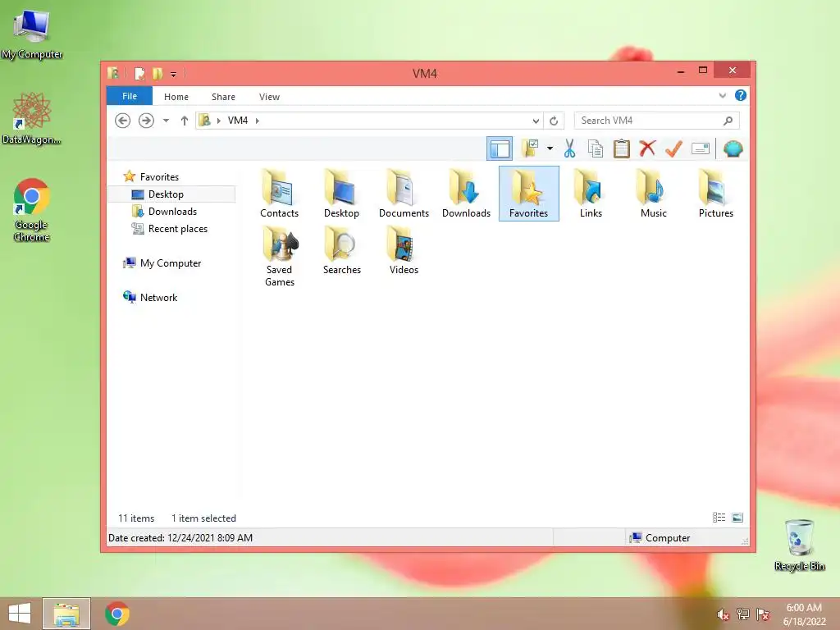
Task: Open Customize Quick Access Toolbar dropdown
Action: [x=174, y=74]
